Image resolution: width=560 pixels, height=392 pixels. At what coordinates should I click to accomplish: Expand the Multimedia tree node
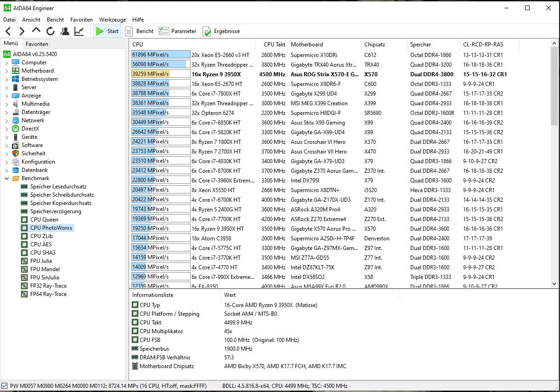[6, 104]
